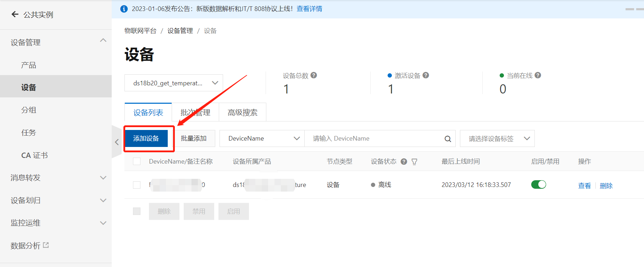Check the checkbox for the 离线 device row
This screenshot has width=644, height=267.
[x=137, y=185]
